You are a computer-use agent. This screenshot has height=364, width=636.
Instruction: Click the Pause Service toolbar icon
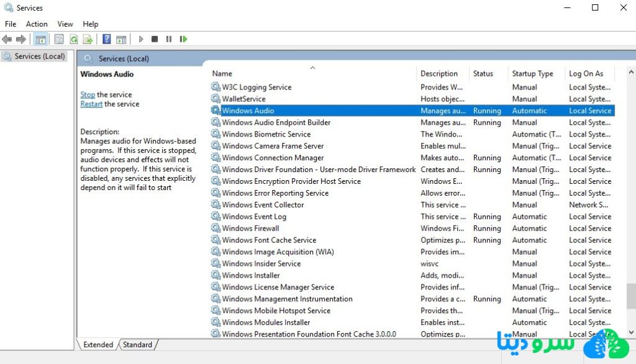169,39
